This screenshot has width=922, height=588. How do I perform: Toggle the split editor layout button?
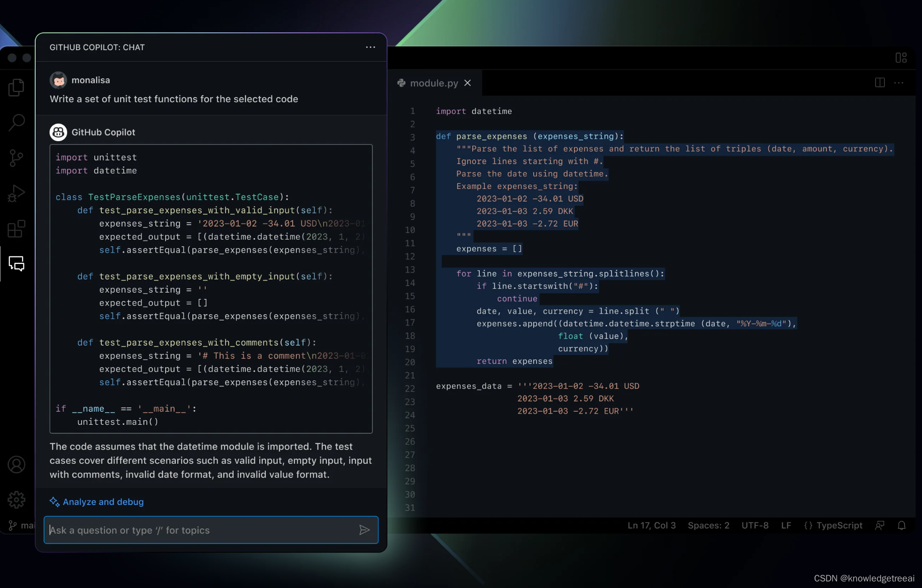(880, 83)
